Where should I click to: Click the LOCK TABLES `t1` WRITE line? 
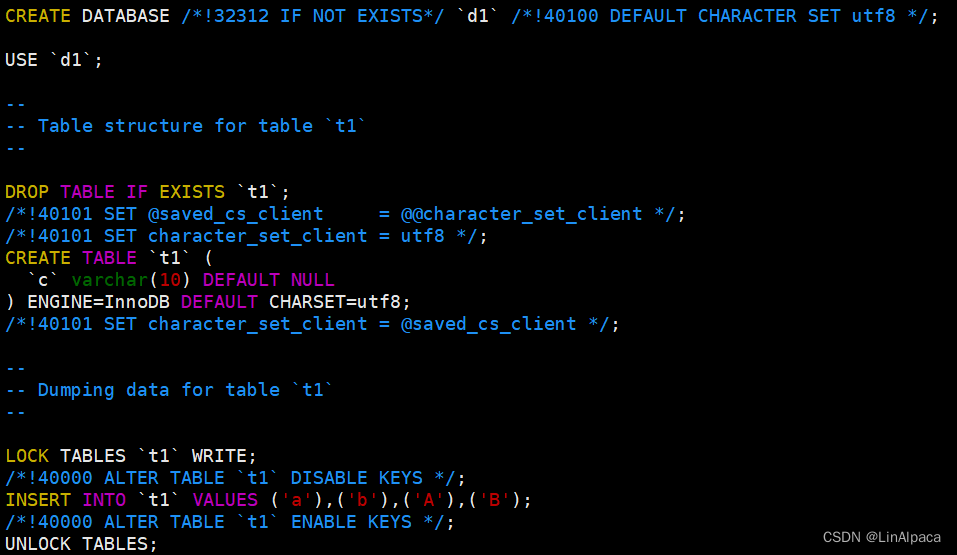(131, 455)
